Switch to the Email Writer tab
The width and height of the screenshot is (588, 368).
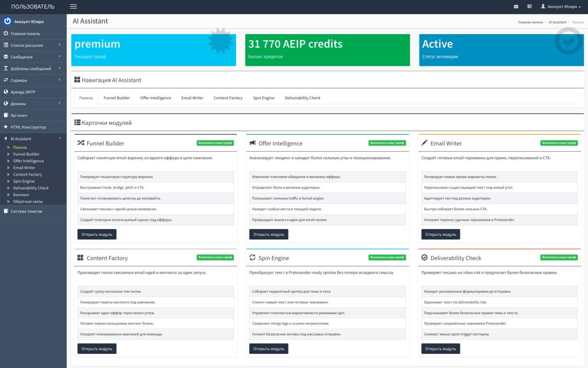tap(192, 98)
